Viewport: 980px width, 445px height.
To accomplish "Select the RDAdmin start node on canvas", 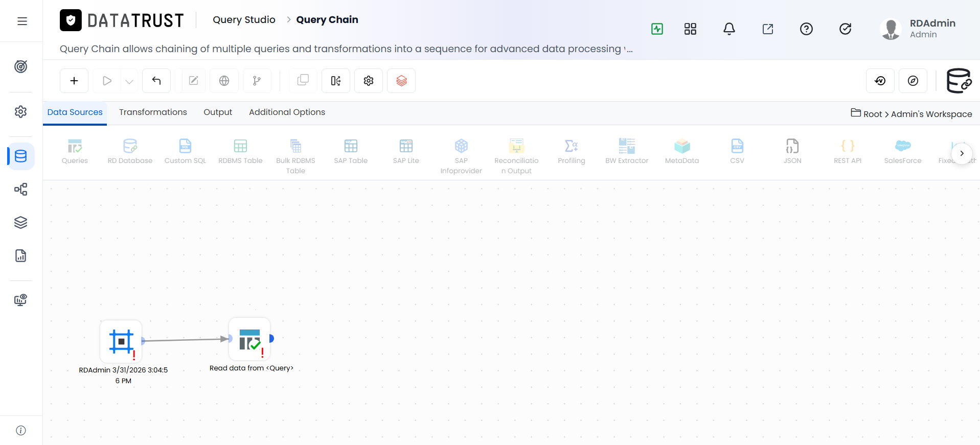I will point(121,341).
